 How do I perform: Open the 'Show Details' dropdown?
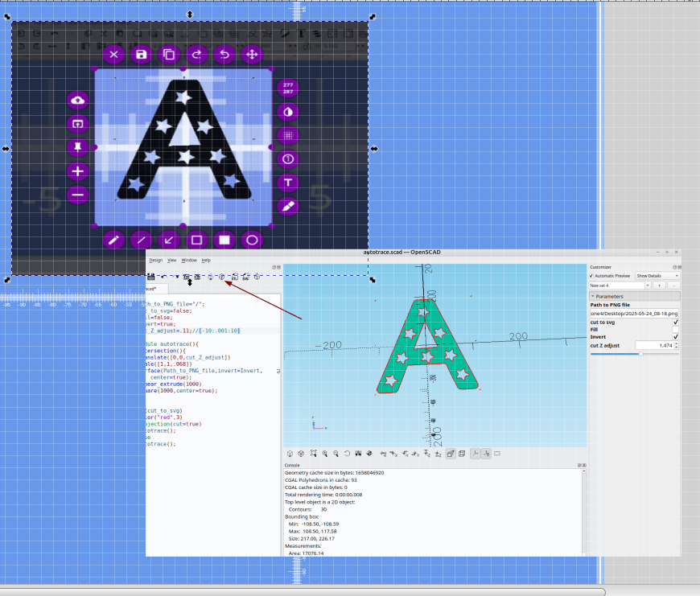point(657,276)
